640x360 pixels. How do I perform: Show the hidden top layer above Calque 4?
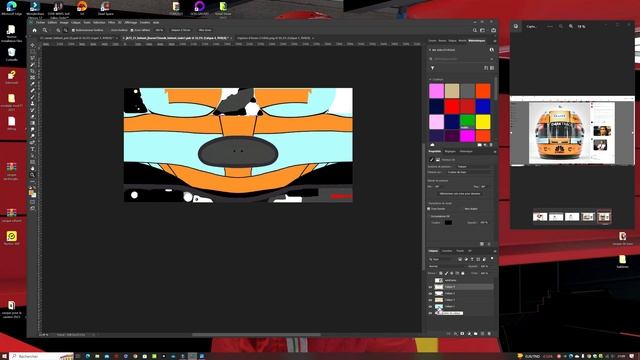[x=430, y=280]
